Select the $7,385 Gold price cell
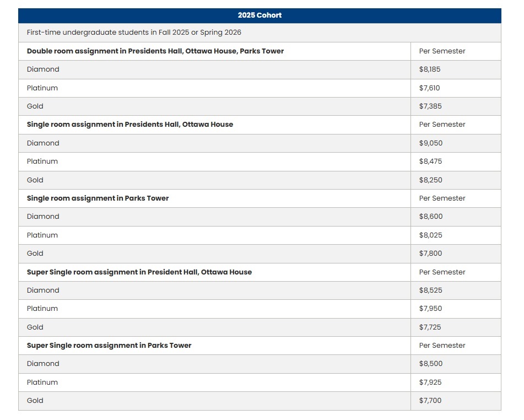 pos(430,106)
